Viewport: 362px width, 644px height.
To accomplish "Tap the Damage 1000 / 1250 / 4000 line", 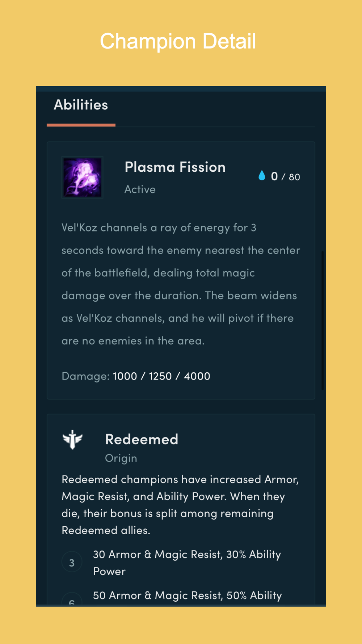I will coord(136,376).
